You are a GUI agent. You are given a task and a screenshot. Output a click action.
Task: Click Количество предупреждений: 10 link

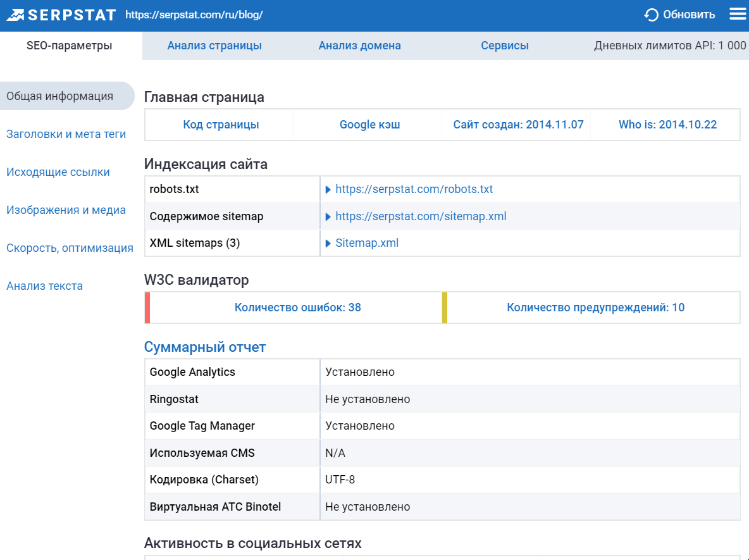click(596, 308)
